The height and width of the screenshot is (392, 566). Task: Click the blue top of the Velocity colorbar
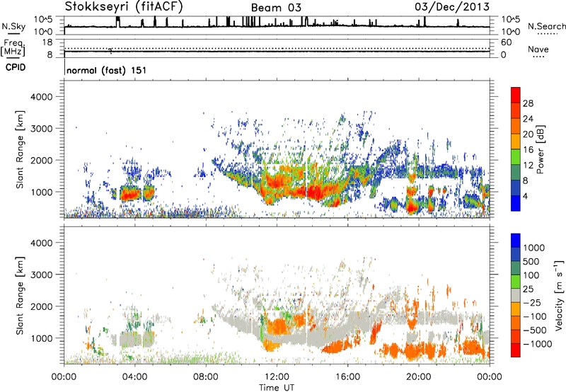point(516,241)
